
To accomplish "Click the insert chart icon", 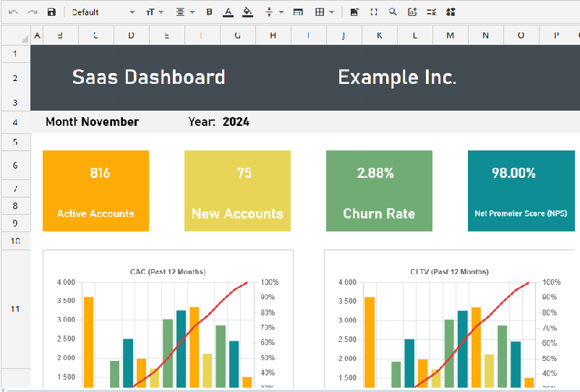I will click(x=412, y=12).
